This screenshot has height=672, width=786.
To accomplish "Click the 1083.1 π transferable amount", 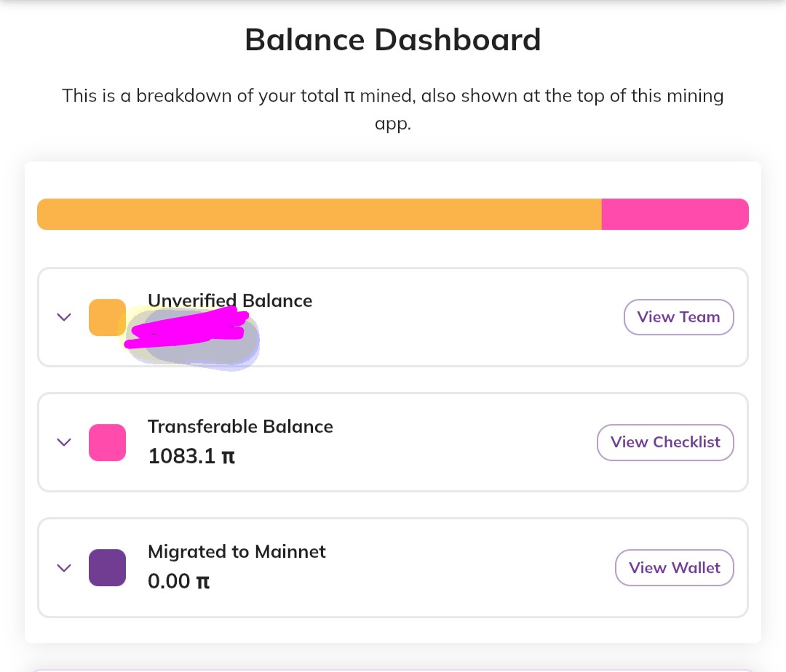I will (x=191, y=456).
